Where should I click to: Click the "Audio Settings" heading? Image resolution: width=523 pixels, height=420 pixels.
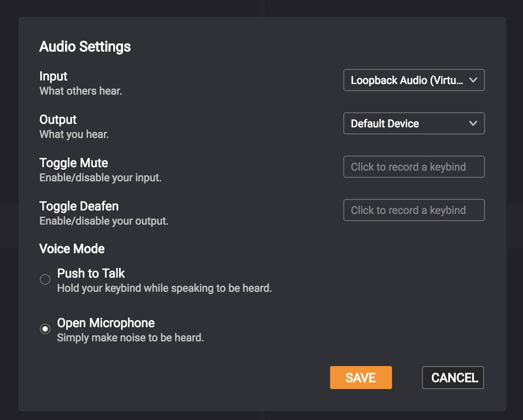tap(85, 46)
